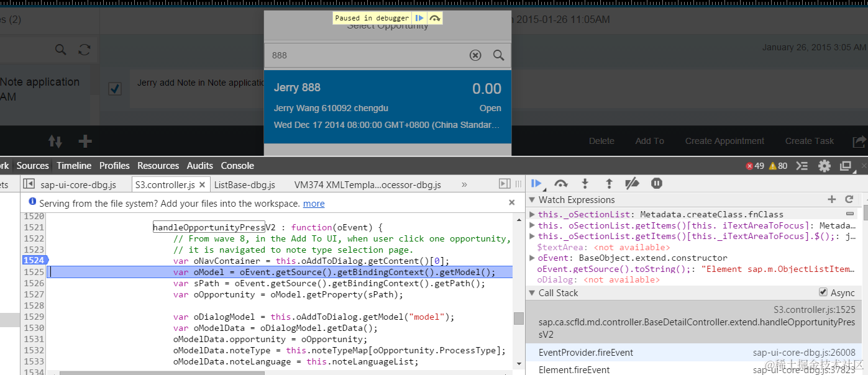The image size is (868, 375).
Task: Switch to VM374 XMLTemplateProcessor-dbg.js tab
Action: coord(368,184)
